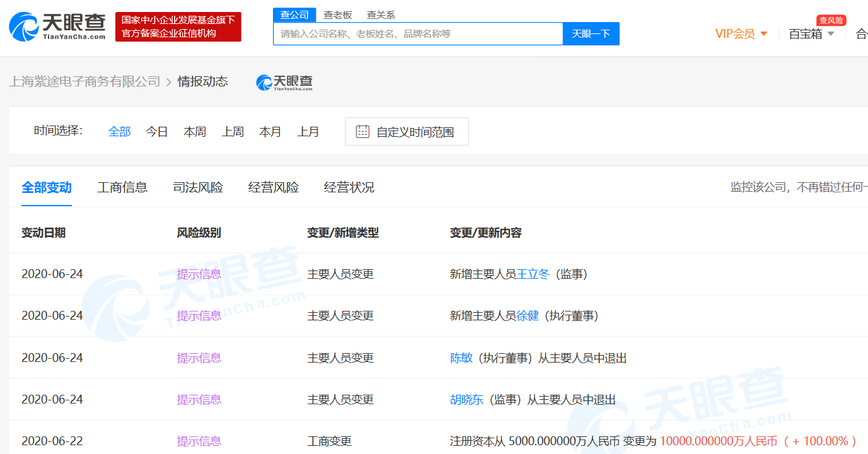Click the company name search field
This screenshot has width=868, height=454.
tap(417, 34)
